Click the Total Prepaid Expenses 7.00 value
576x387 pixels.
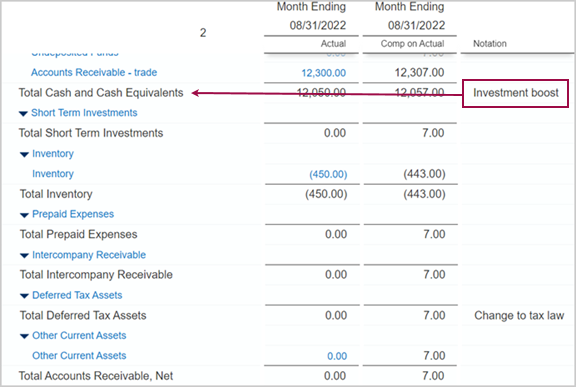coord(434,234)
